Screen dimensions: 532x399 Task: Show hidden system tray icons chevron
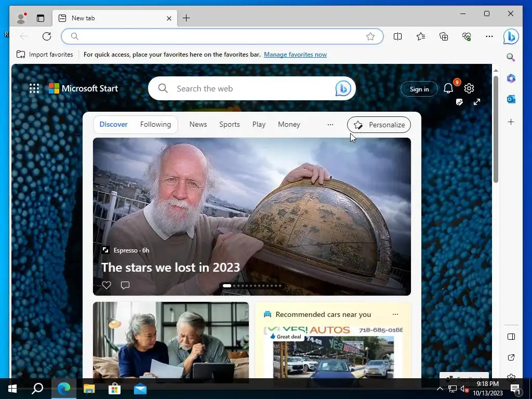pos(440,389)
